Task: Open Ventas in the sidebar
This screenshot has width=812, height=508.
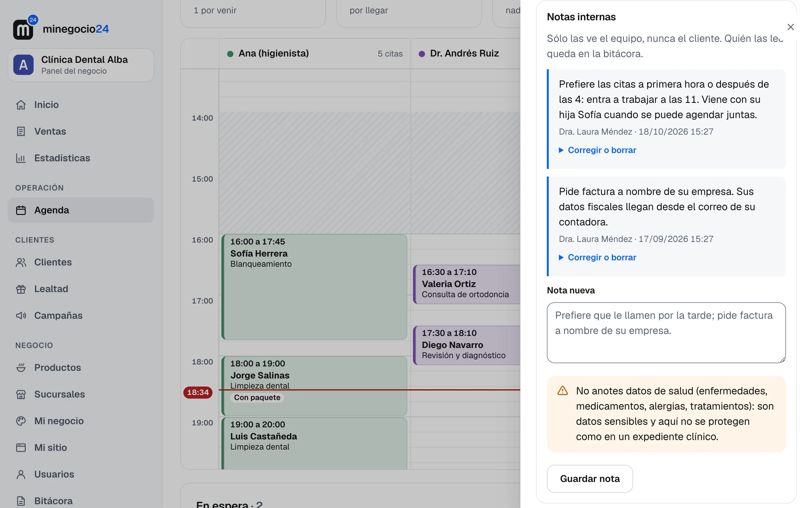Action: 81,131
